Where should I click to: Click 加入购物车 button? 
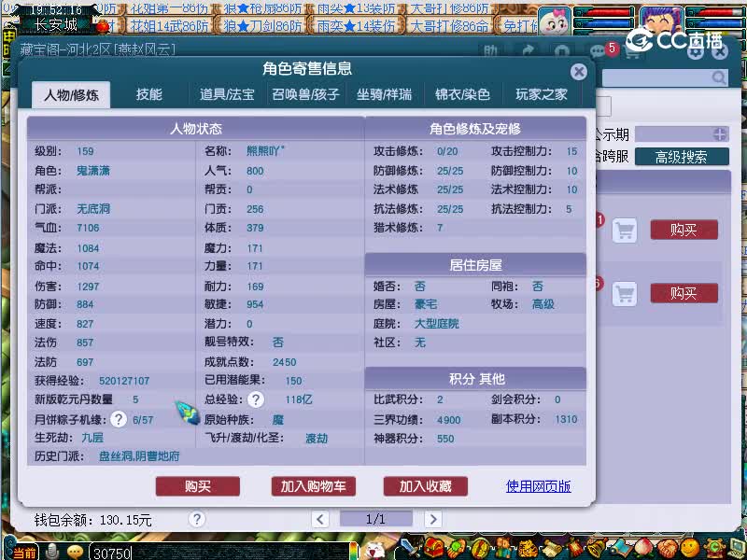tap(313, 486)
